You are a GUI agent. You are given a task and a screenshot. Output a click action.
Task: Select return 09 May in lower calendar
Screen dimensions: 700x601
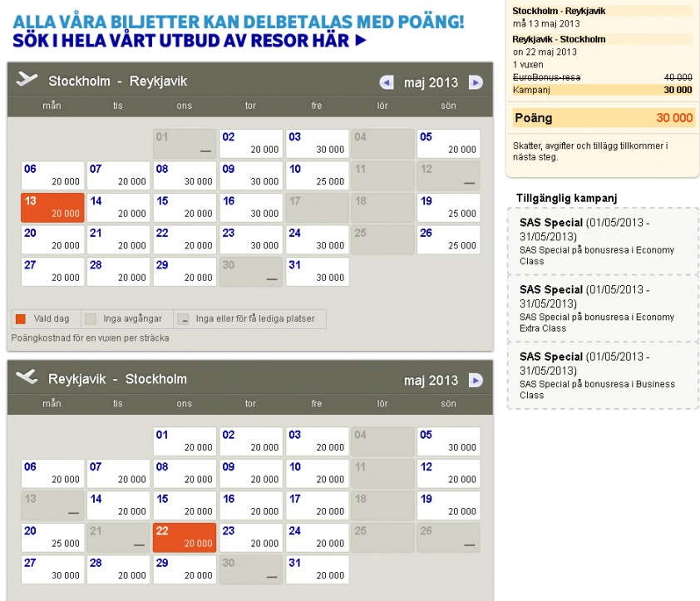(x=251, y=473)
